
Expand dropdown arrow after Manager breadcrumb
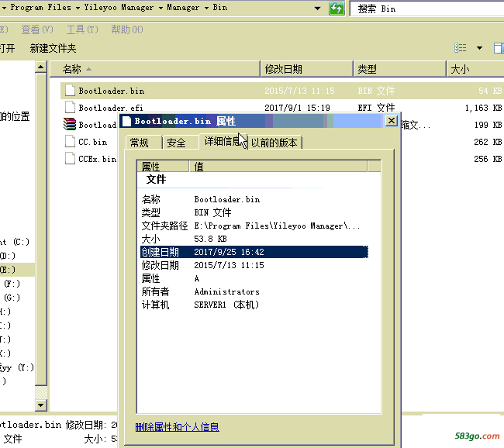point(206,8)
